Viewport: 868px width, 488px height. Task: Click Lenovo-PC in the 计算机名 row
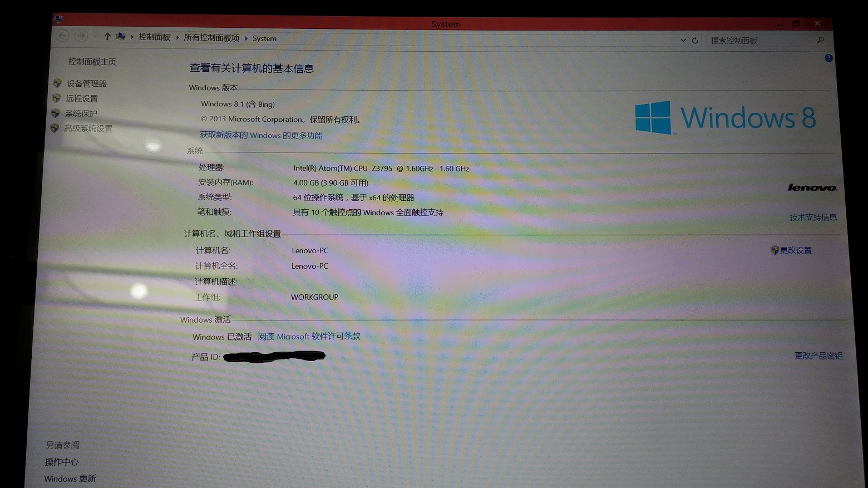point(310,250)
